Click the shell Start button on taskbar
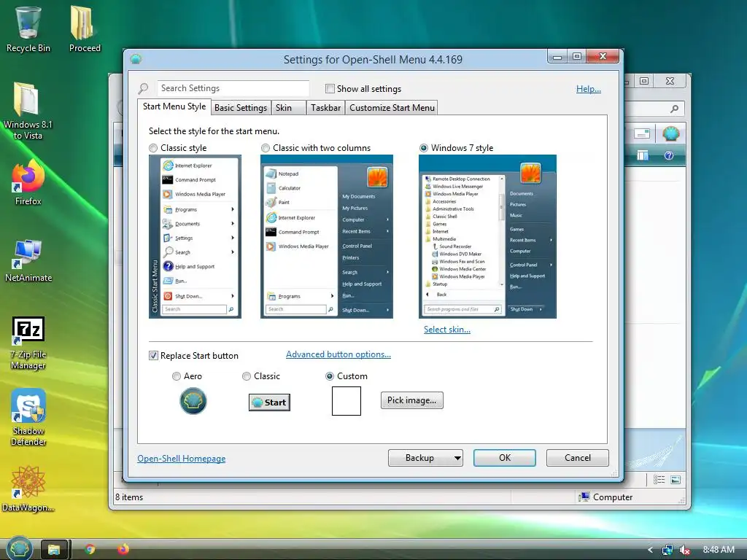This screenshot has width=747, height=560. (x=19, y=548)
